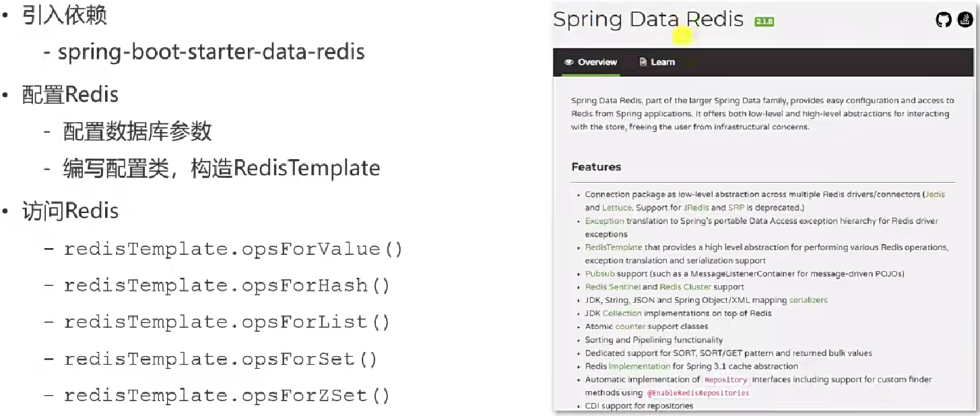Follow the Redis Sentinel link
This screenshot has height=416, width=980.
tap(612, 287)
